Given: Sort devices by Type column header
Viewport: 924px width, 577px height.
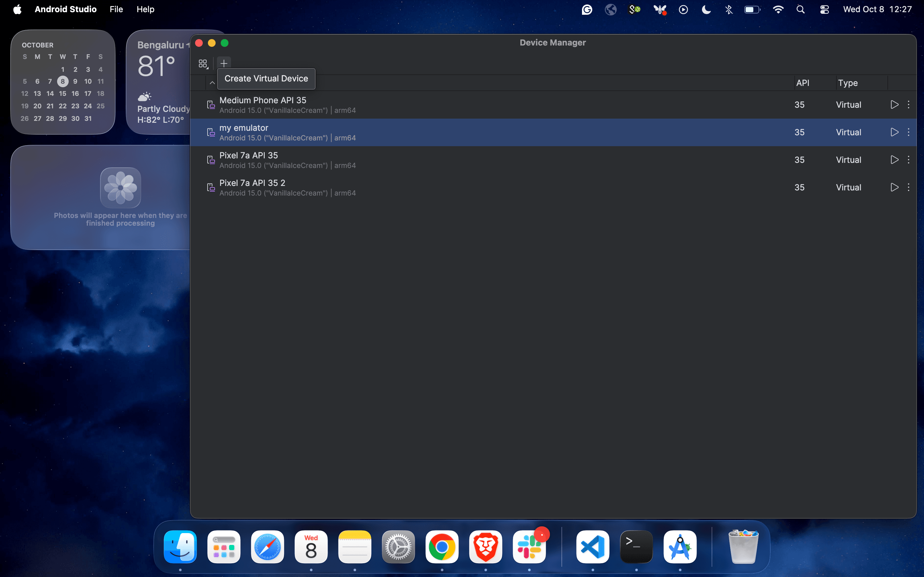Looking at the screenshot, I should (848, 83).
